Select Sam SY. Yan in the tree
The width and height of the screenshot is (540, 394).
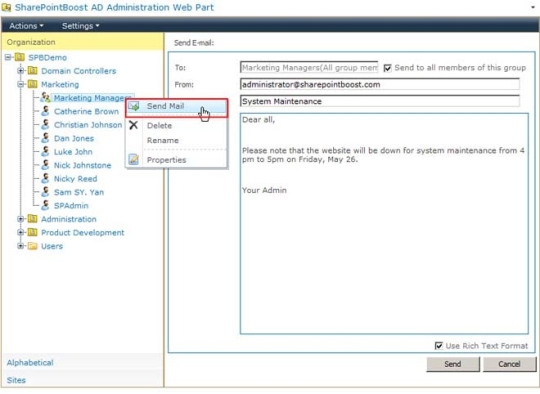(x=79, y=192)
